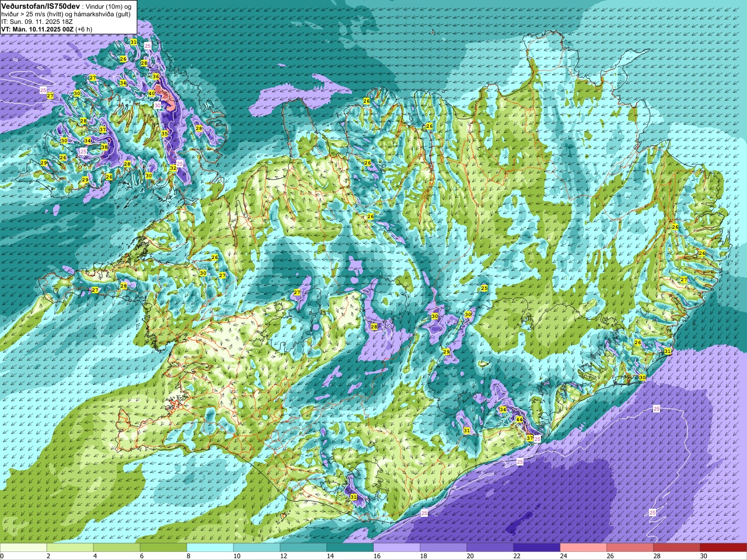Click the 20–22 m/s purple legend block
Screen dimensions: 747x560
490,548
